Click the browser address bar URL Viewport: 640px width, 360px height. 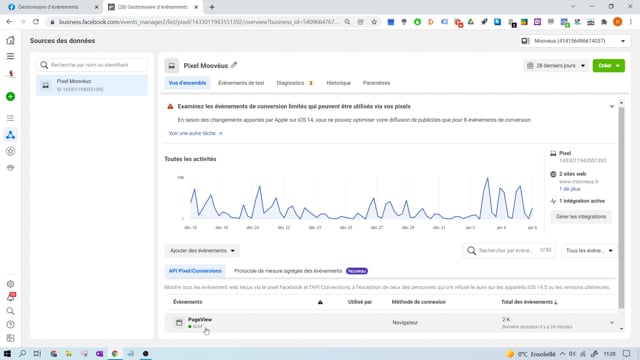(x=198, y=22)
